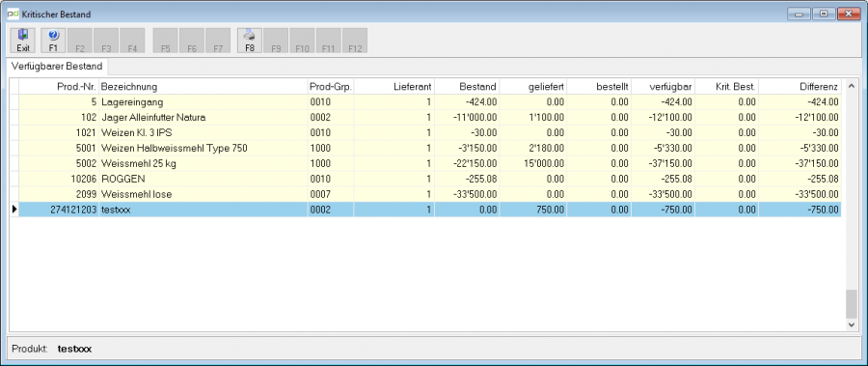
Task: Sort by Lieferant column header
Action: (393, 87)
